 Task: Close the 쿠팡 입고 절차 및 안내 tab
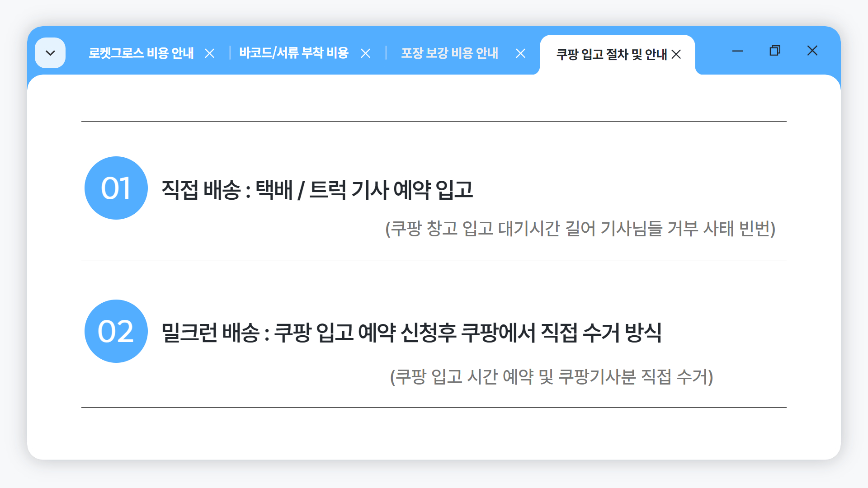[676, 55]
